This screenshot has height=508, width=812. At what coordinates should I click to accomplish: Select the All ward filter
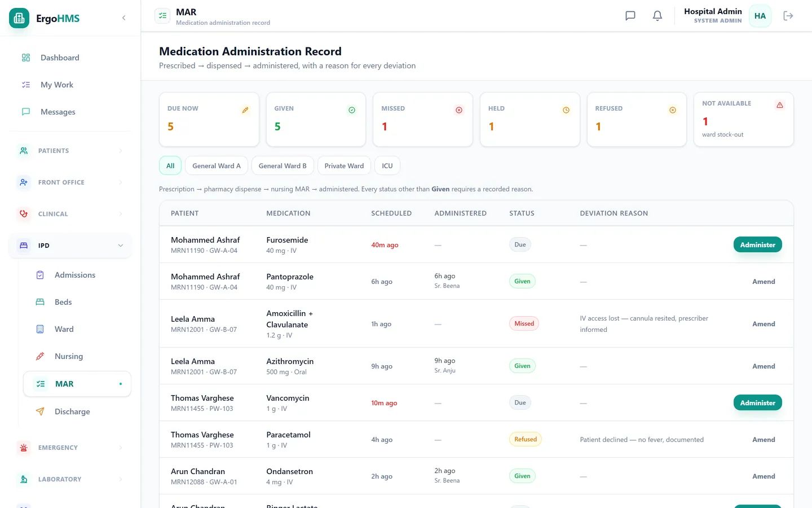(x=170, y=166)
